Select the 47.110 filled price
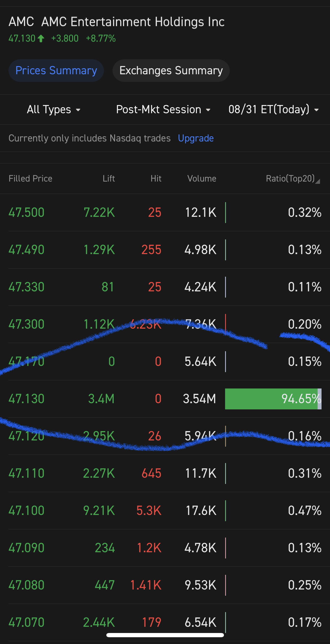The height and width of the screenshot is (644, 330). 27,473
